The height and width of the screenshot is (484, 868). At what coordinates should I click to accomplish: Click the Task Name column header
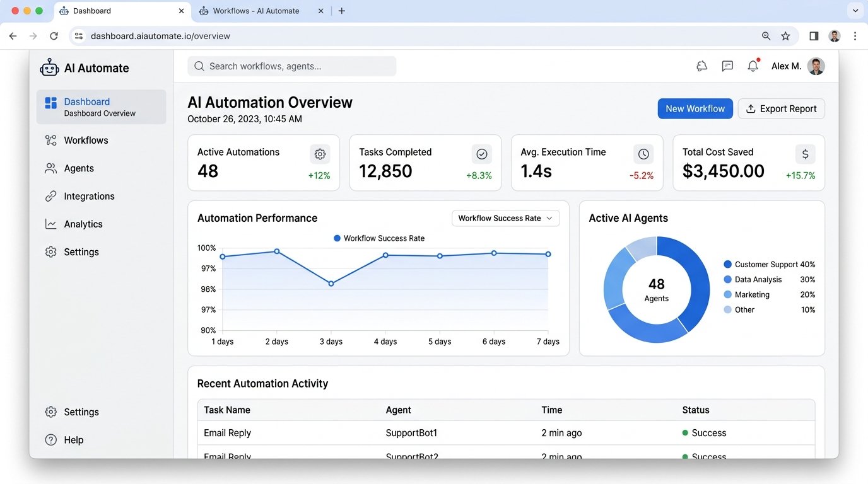[227, 410]
